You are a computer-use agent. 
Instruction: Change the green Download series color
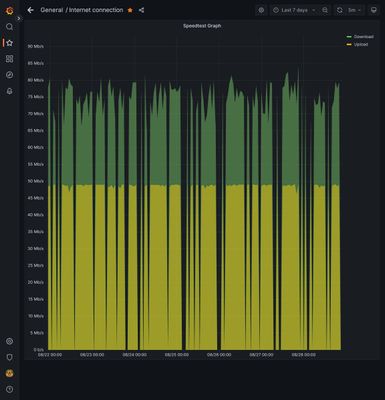(349, 37)
